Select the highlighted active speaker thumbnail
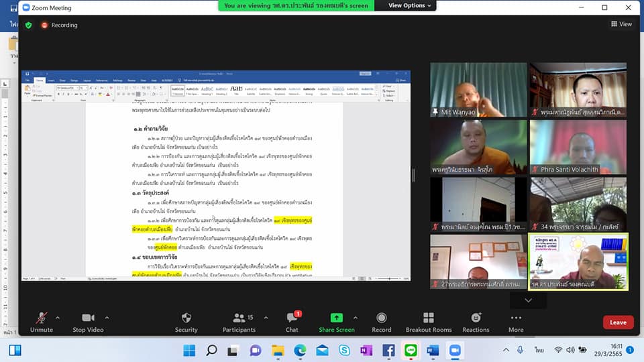Viewport: 644px width, 362px height. coord(578,261)
